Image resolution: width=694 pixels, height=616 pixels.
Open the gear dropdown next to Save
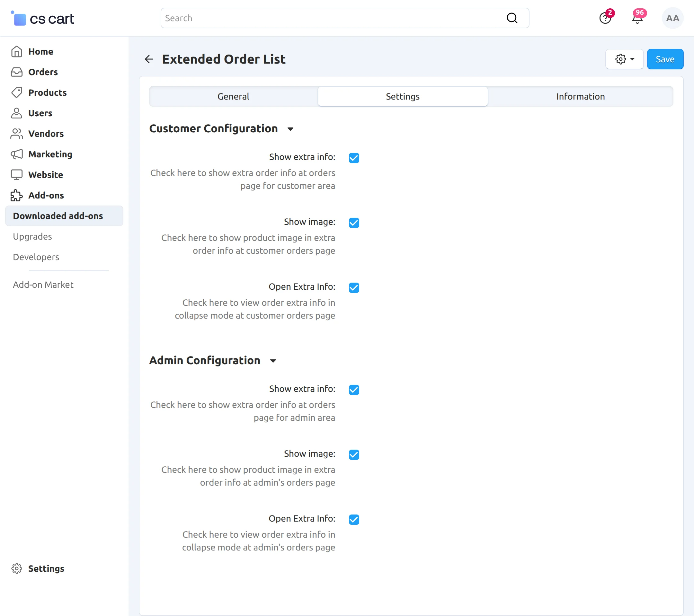coord(624,59)
